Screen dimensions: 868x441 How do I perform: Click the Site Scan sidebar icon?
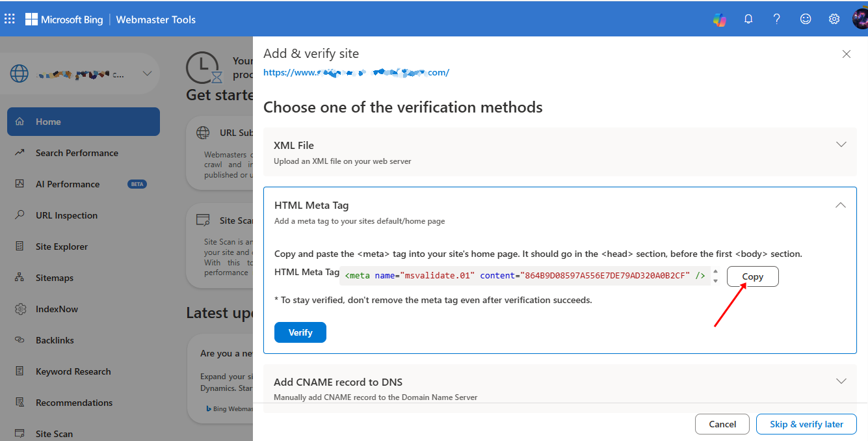coord(20,433)
